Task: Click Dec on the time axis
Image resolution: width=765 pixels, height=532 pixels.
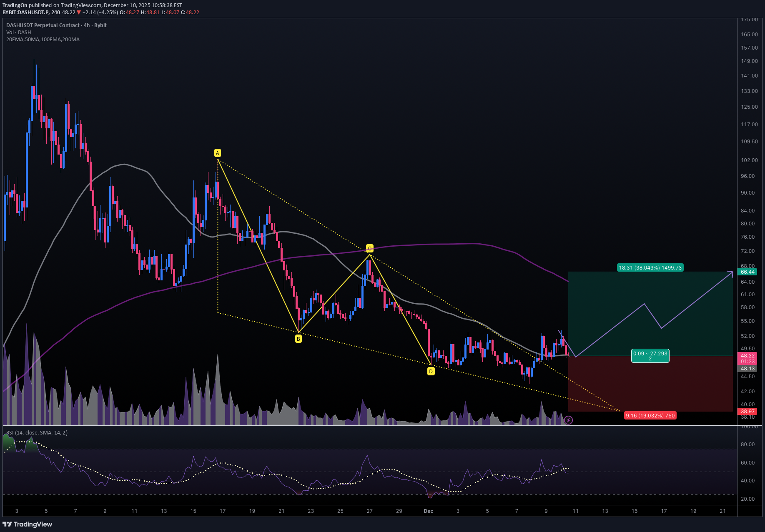Action: [x=428, y=511]
